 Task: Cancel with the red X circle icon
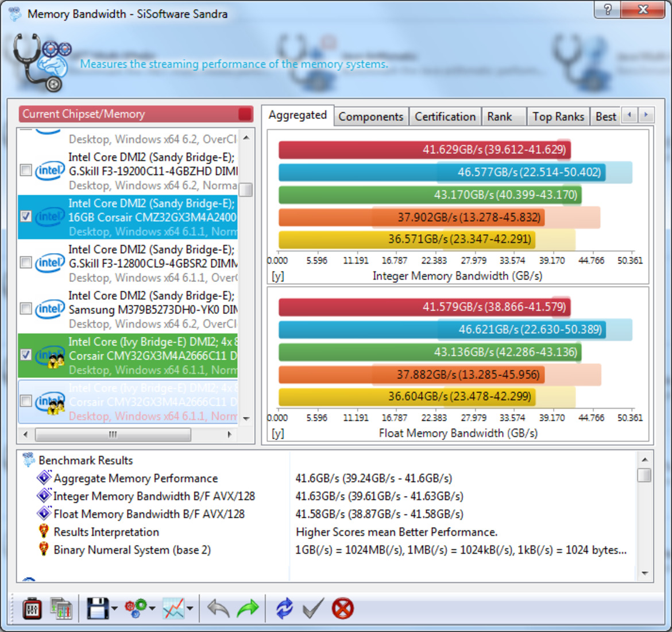coord(342,608)
